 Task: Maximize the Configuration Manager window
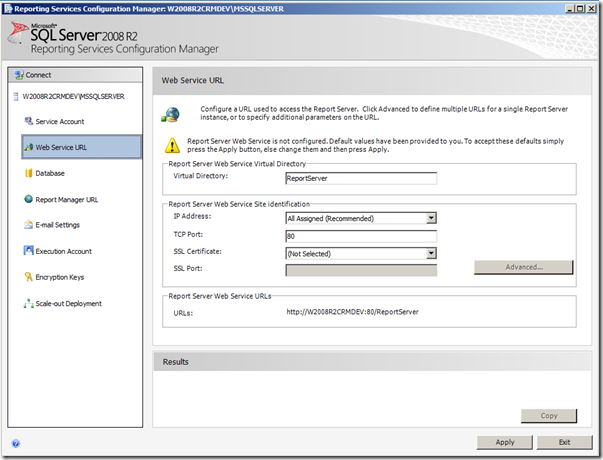tap(580, 8)
